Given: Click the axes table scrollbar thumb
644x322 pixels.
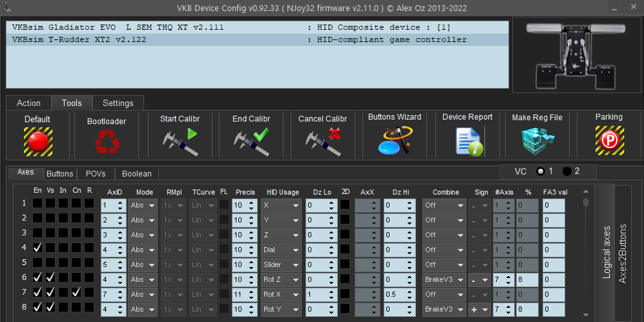Looking at the screenshot, I should pyautogui.click(x=586, y=202).
